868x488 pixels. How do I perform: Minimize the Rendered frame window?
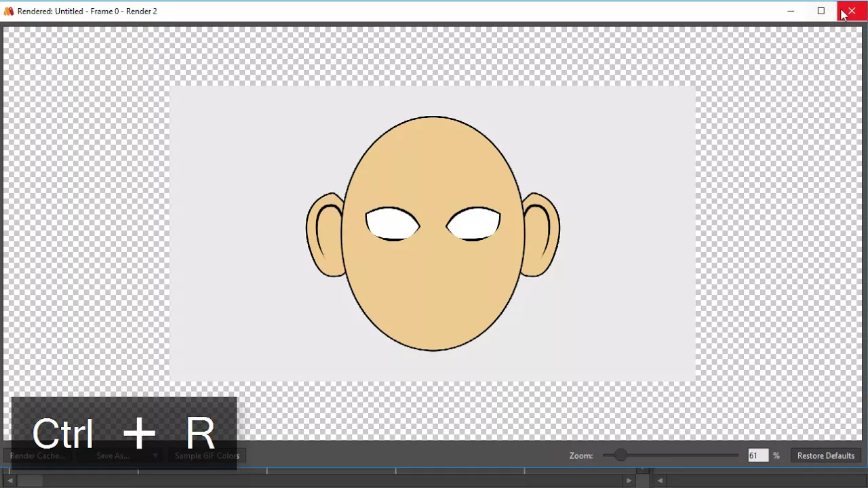pyautogui.click(x=791, y=11)
